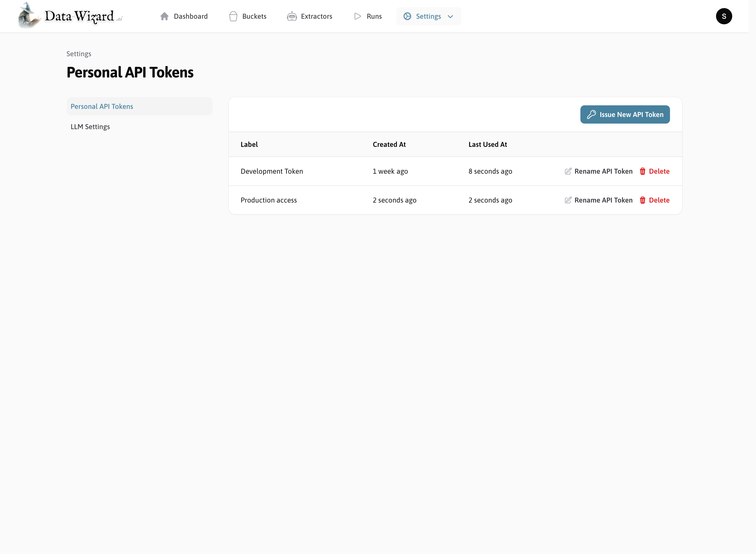
Task: Click the key icon on Issue New API Token
Action: click(592, 114)
